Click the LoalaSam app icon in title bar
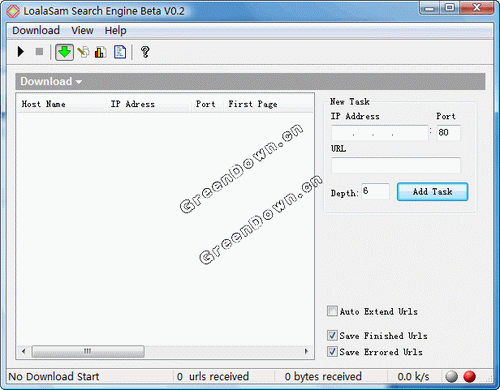Image resolution: width=500 pixels, height=390 pixels. (x=13, y=11)
